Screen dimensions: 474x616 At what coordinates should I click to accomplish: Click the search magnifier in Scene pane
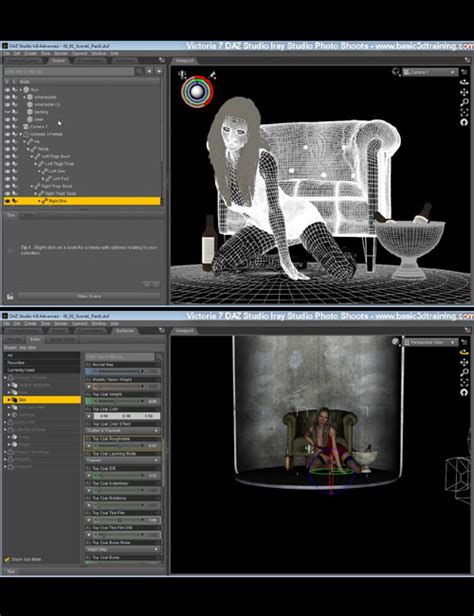[x=139, y=72]
